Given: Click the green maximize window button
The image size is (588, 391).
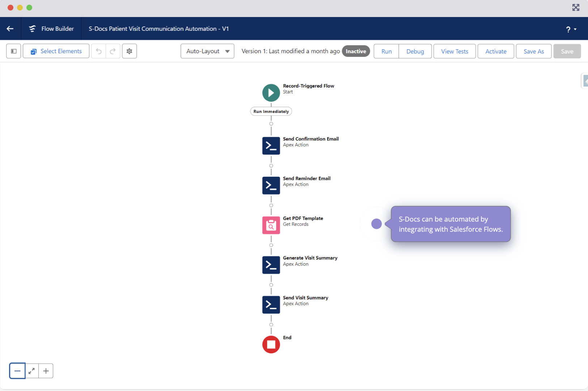Looking at the screenshot, I should [29, 8].
